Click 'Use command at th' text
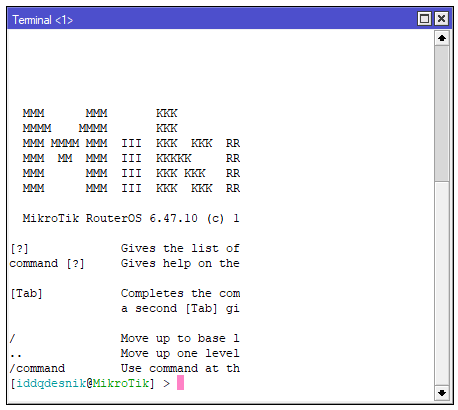458x410 pixels. [180, 368]
